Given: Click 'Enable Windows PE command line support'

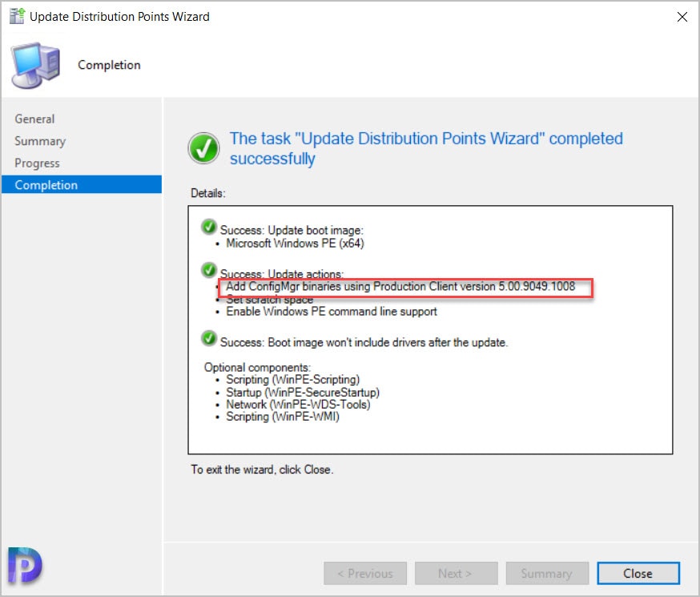Looking at the screenshot, I should point(332,312).
